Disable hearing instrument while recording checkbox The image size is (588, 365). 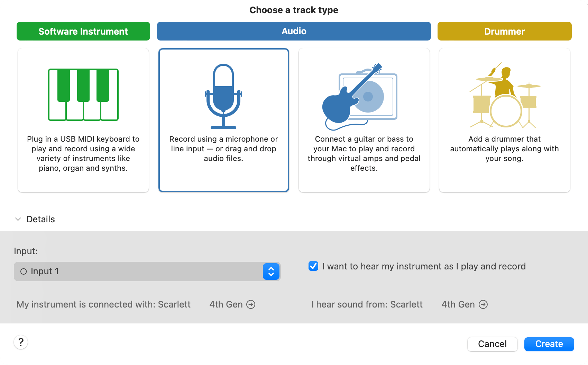tap(313, 266)
